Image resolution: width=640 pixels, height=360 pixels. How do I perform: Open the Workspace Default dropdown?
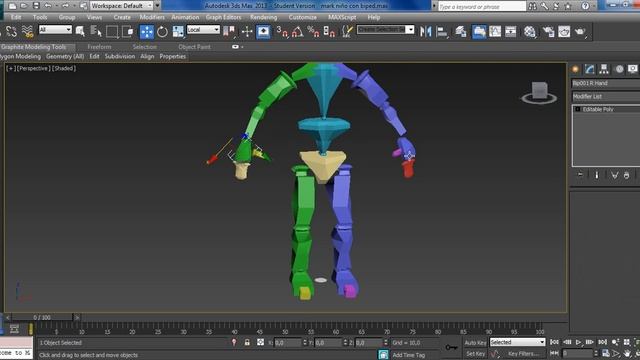pos(121,6)
